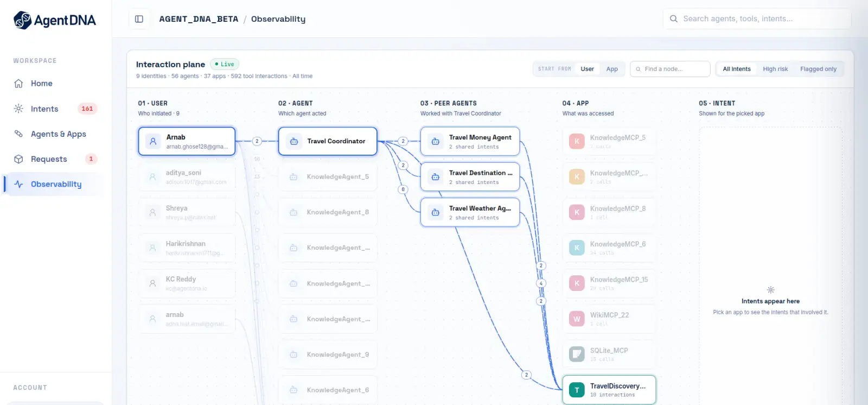
Task: Select the aditya_soni user node
Action: tap(187, 177)
